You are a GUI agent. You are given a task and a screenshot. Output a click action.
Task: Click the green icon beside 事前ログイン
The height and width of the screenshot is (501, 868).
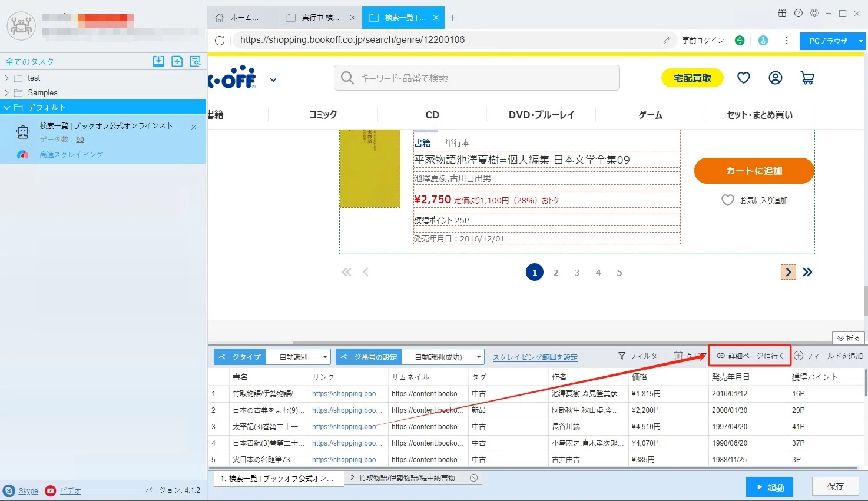pos(740,40)
